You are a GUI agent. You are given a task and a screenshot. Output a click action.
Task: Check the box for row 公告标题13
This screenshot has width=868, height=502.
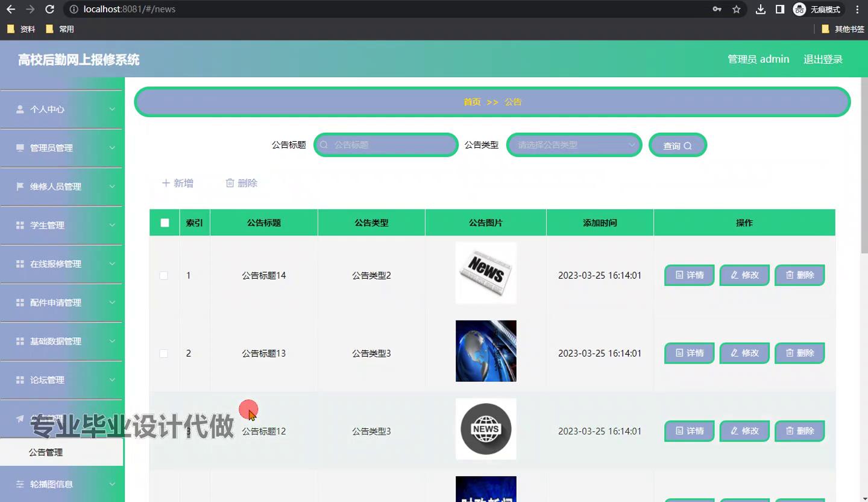tap(164, 353)
